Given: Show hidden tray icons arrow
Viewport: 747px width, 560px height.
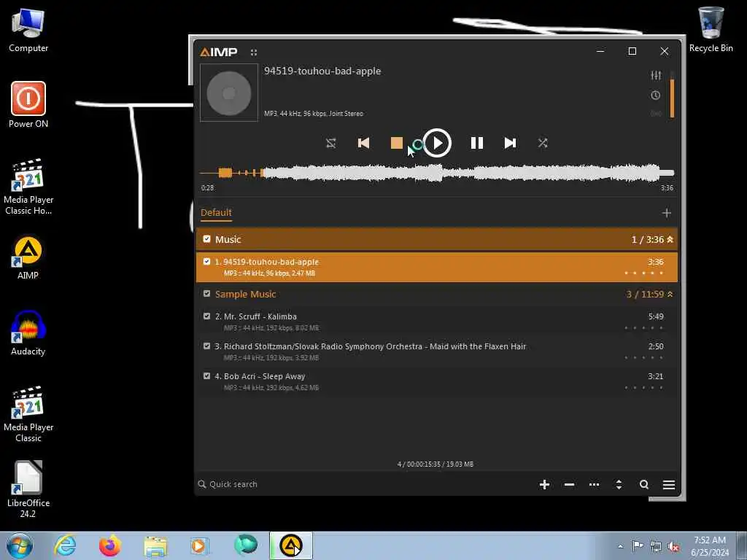Looking at the screenshot, I should click(x=620, y=547).
